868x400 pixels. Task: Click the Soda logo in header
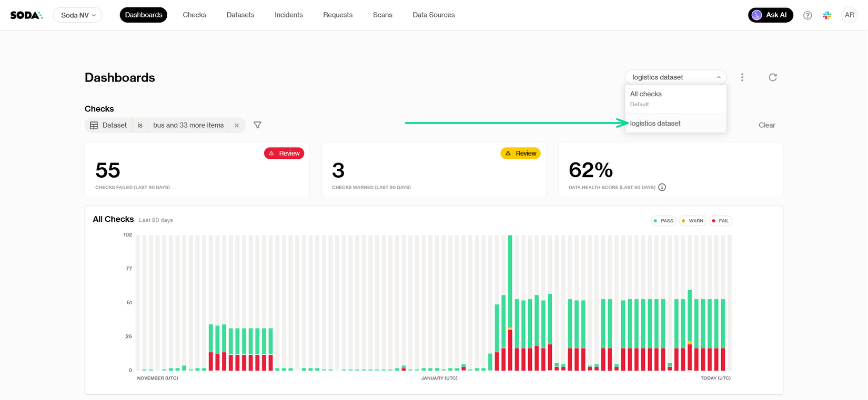click(26, 15)
